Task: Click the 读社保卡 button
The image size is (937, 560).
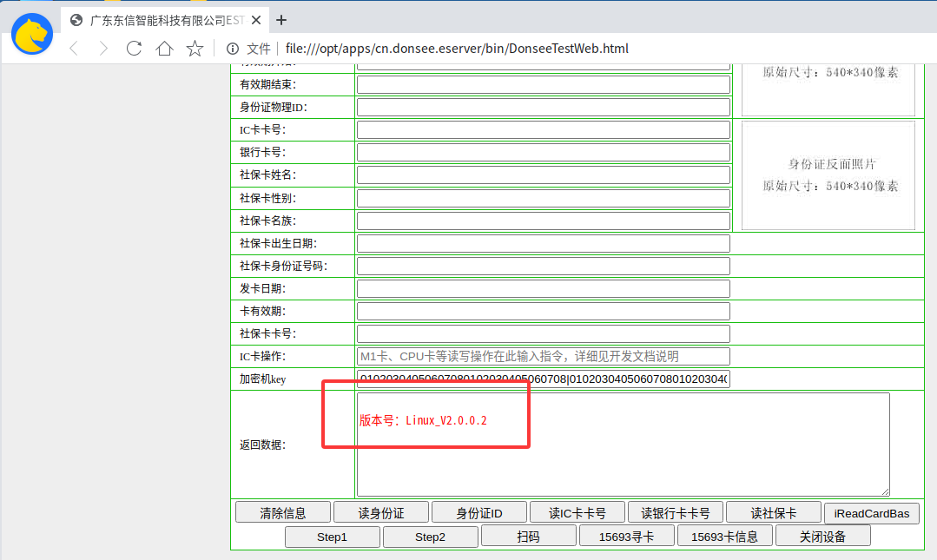Action: 773,513
